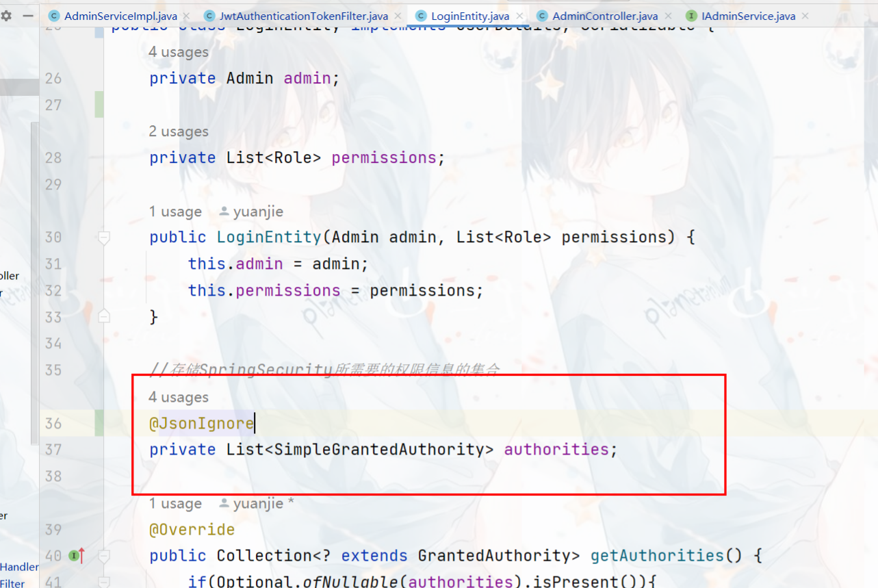The image size is (878, 588).
Task: Collapse the LoginEntity constructor at line 30
Action: [104, 238]
